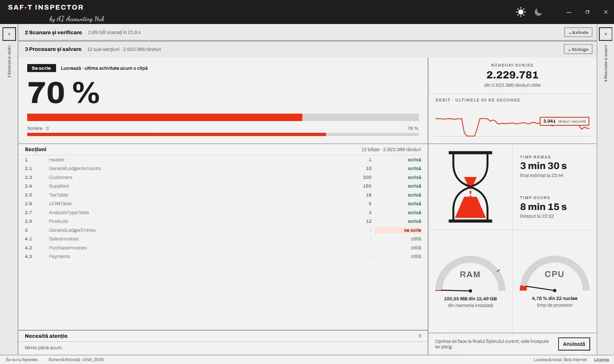
Task: Select the Payments section row
Action: [223, 257]
